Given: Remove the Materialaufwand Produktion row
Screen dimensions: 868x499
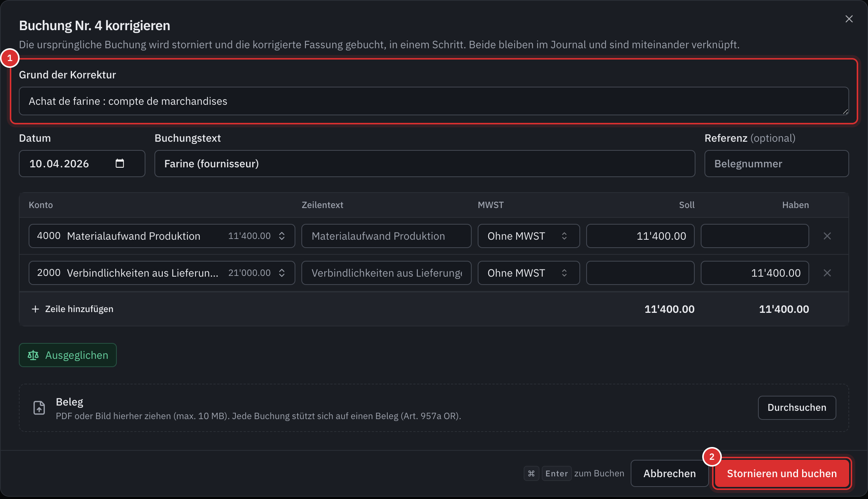Looking at the screenshot, I should coord(827,236).
